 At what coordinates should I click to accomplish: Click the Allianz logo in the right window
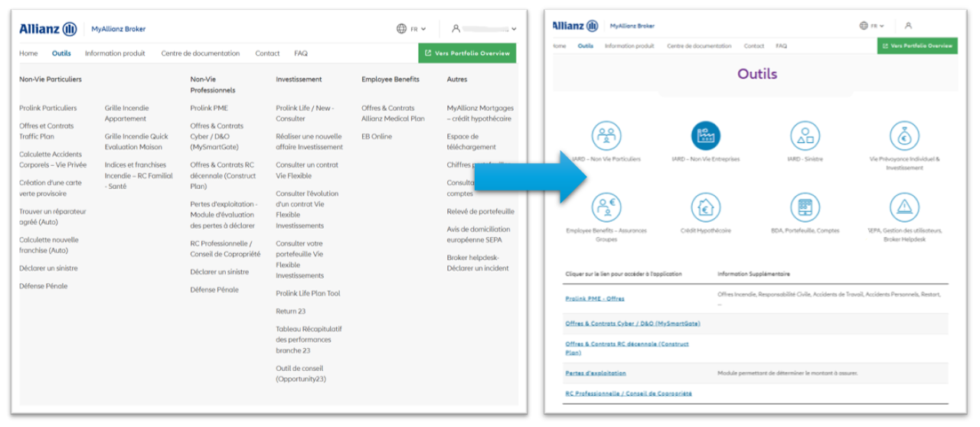[575, 25]
